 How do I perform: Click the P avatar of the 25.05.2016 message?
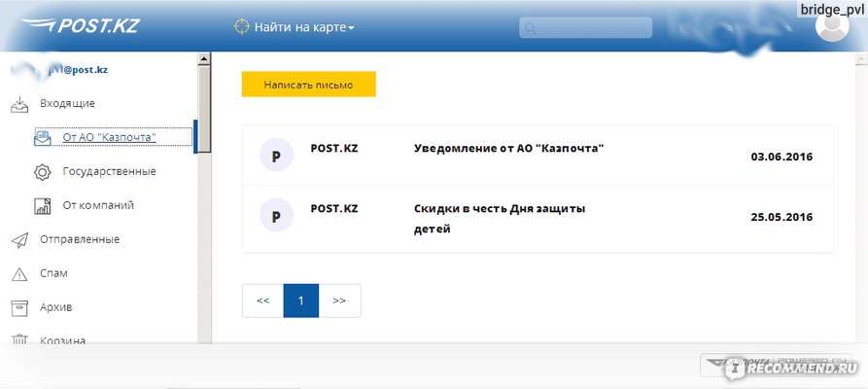coord(276,216)
